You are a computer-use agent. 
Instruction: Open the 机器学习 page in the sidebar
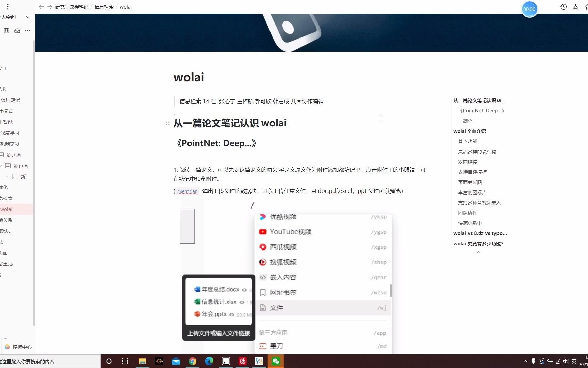point(10,144)
